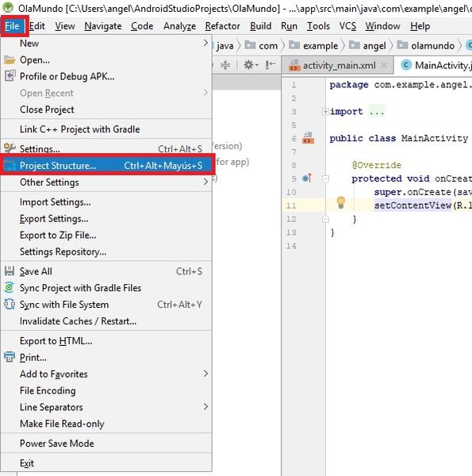Select Link C++ Project with Gradle
Viewport: 472px width, 476px height.
(106, 129)
